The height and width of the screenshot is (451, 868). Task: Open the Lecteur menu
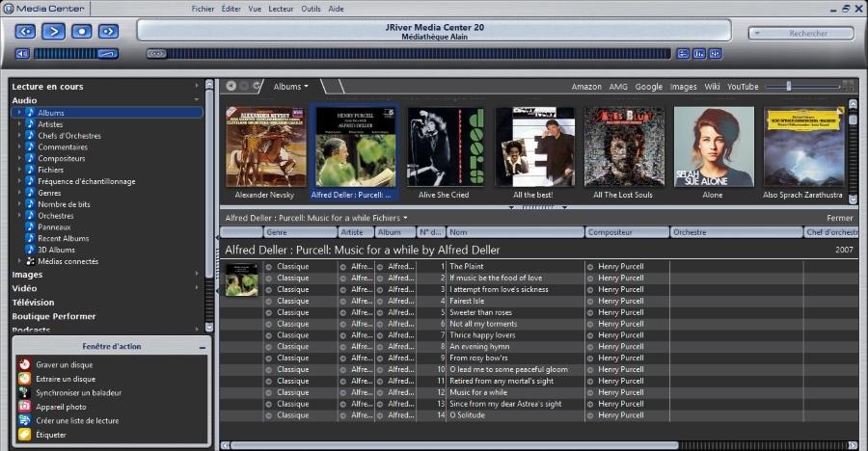click(x=281, y=9)
